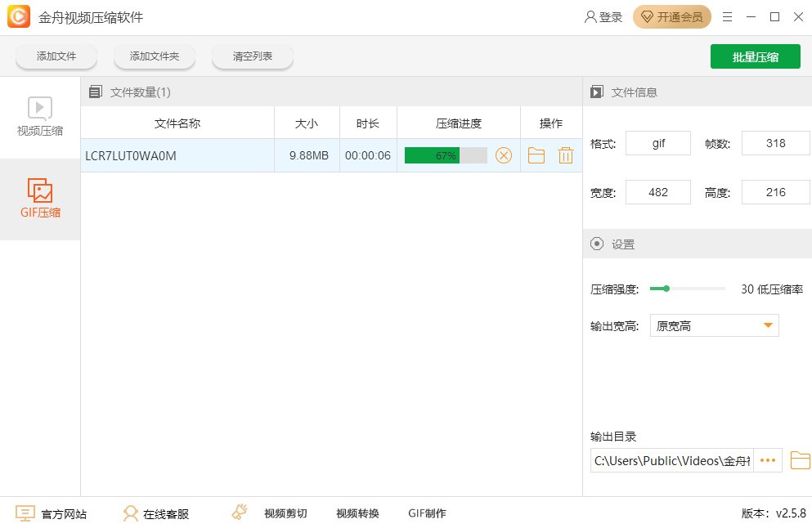Open the 登录 login link
Viewport: 812px width, 524px height.
point(603,17)
